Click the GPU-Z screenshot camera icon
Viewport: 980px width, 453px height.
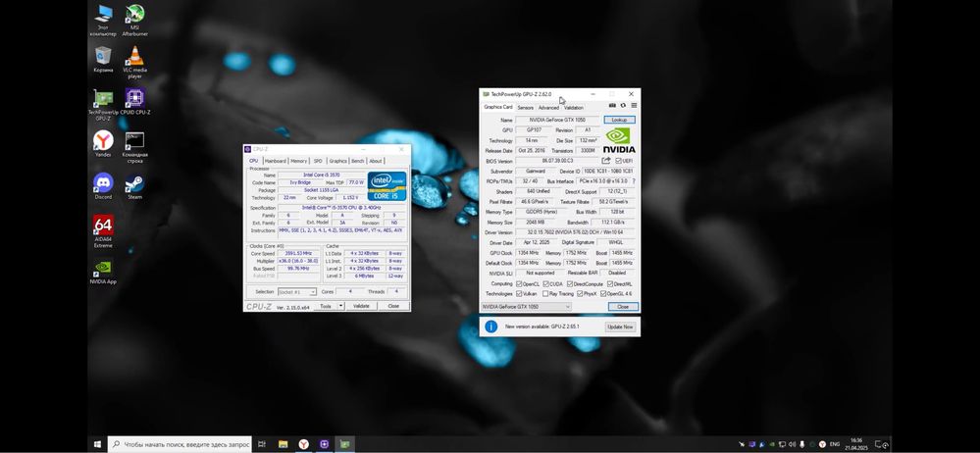612,106
